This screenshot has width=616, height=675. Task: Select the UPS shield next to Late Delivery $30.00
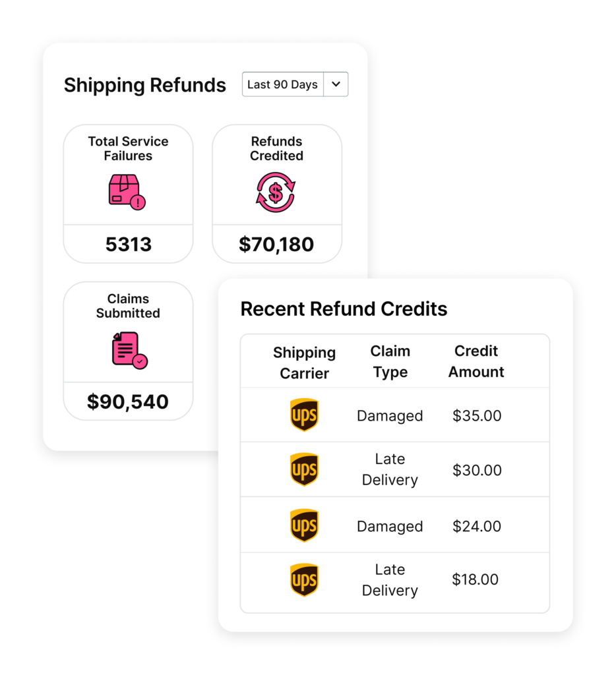304,469
